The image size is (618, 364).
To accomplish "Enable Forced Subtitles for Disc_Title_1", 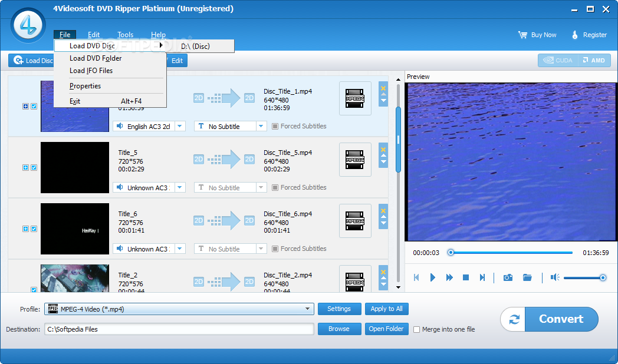I will 275,126.
